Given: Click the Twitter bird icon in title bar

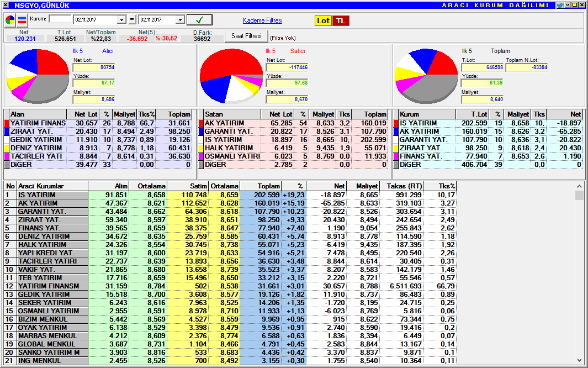Looking at the screenshot, I should pos(560,6).
